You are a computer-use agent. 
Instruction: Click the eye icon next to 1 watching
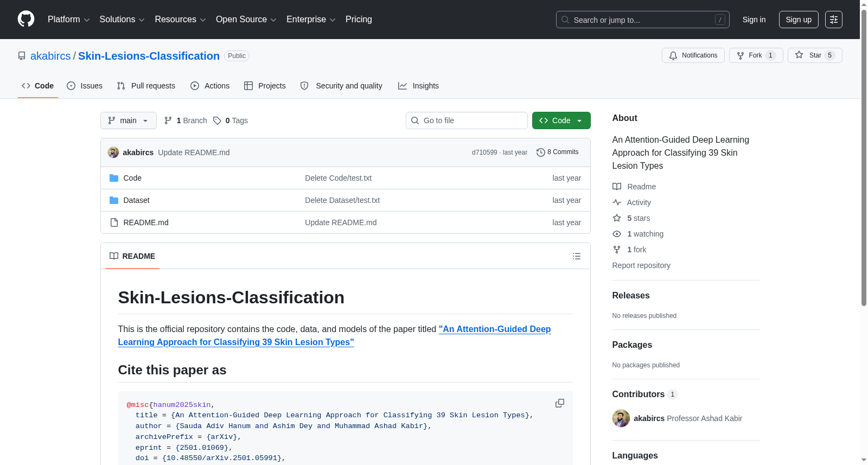tap(617, 234)
